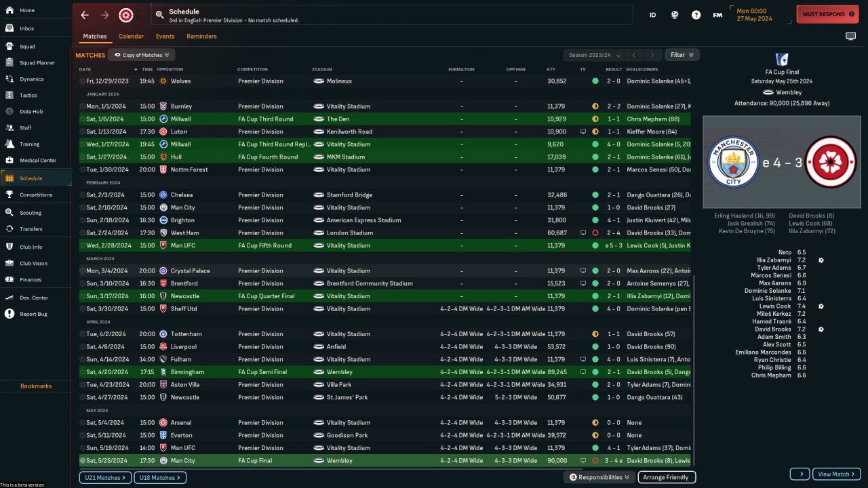Click the matches list vertical scrollbar

pyautogui.click(x=694, y=369)
